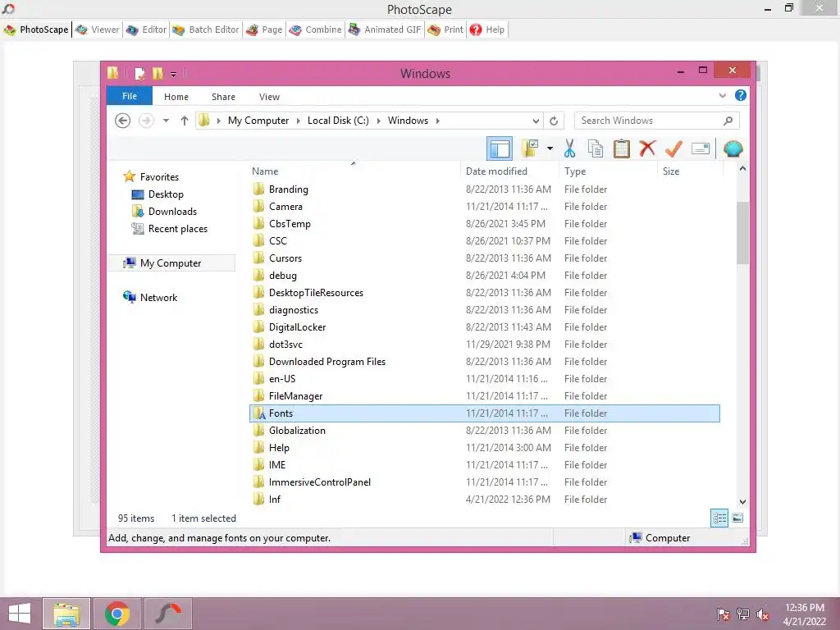The image size is (840, 630).
Task: Open the recent locations dropdown arrow
Action: (166, 121)
